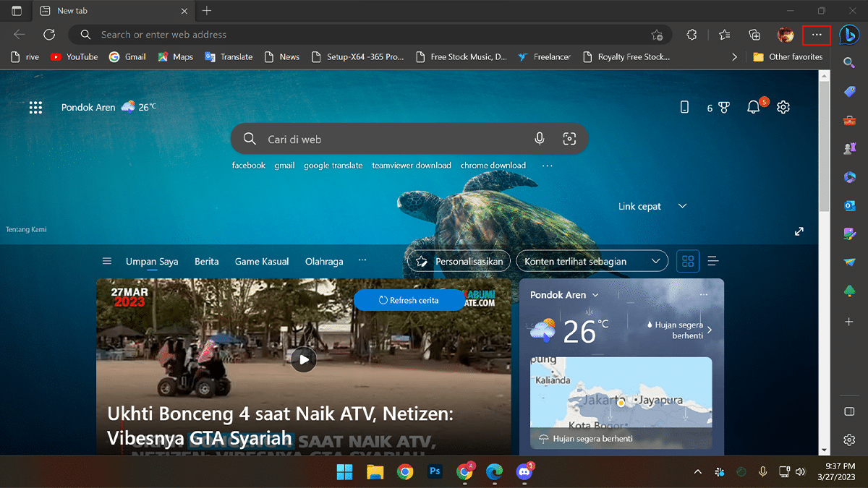Play the ATV news video
Image resolution: width=868 pixels, height=488 pixels.
tap(304, 359)
